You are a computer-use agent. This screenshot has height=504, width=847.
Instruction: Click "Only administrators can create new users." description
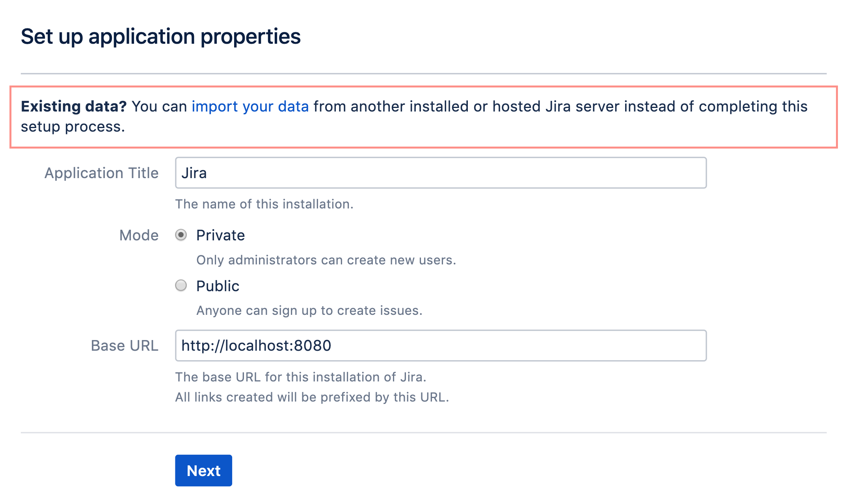tap(326, 260)
